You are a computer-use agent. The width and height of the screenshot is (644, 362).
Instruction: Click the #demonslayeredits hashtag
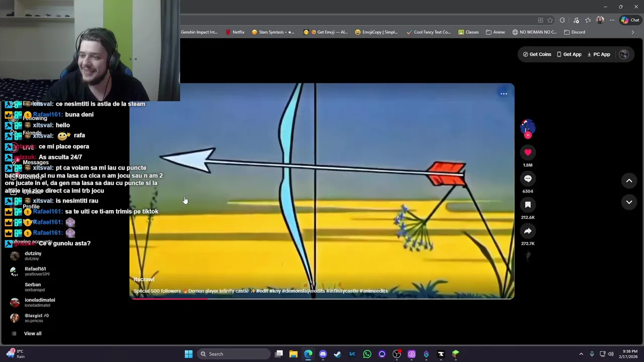point(303,291)
